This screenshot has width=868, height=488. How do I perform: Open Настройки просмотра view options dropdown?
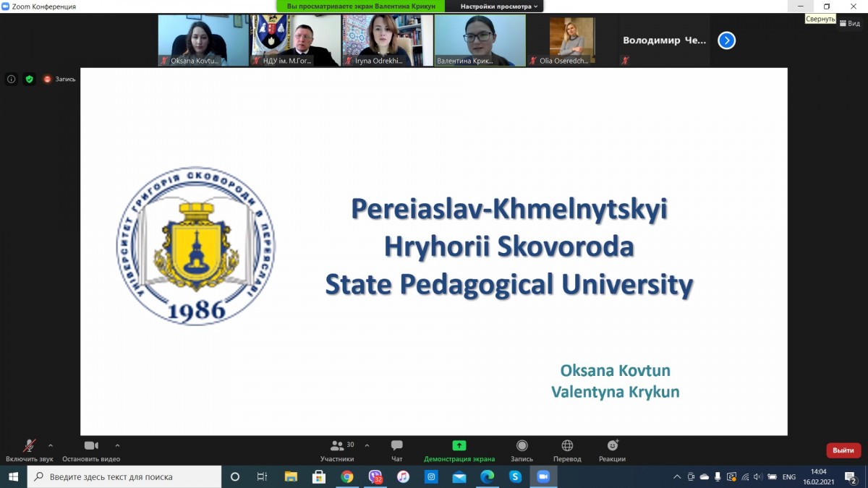click(x=499, y=7)
